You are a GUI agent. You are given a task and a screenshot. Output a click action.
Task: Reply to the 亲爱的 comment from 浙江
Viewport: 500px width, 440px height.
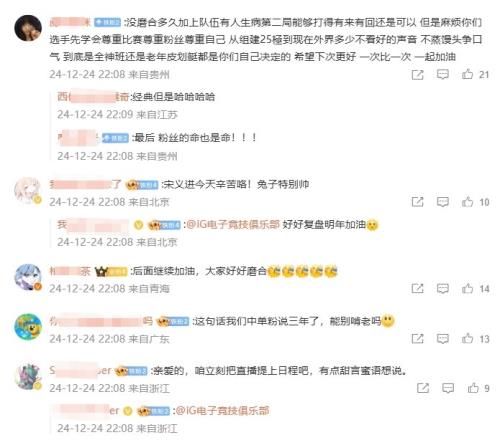(448, 388)
